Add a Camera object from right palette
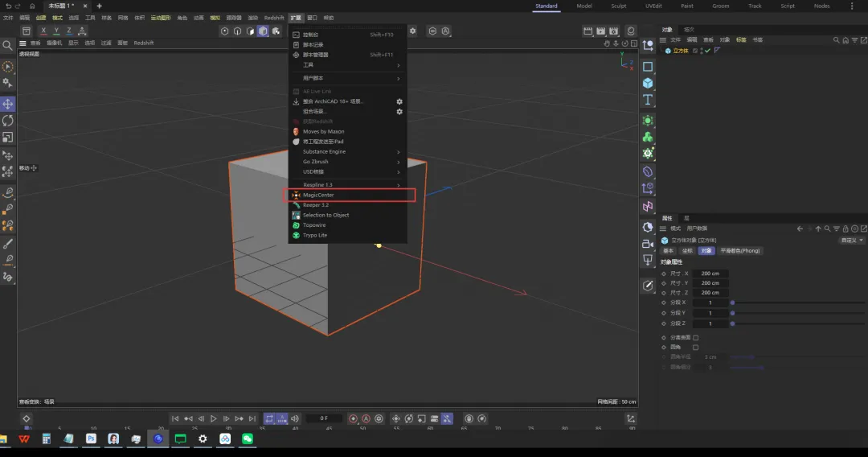The width and height of the screenshot is (868, 457). coord(648,243)
